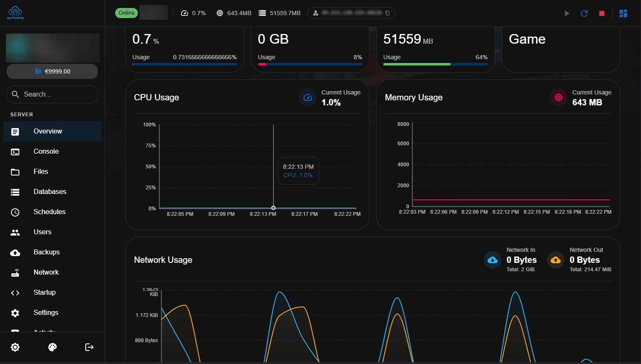The width and height of the screenshot is (641, 364).
Task: Click the 8:22:13 PM CPU chart point
Action: (273, 208)
